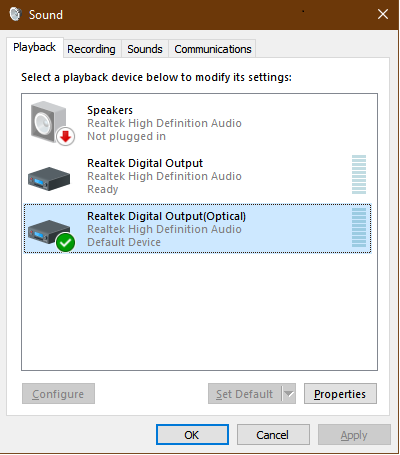Viewport: 400px width, 455px height.
Task: Open the Set Default dropdown arrow
Action: tap(289, 394)
